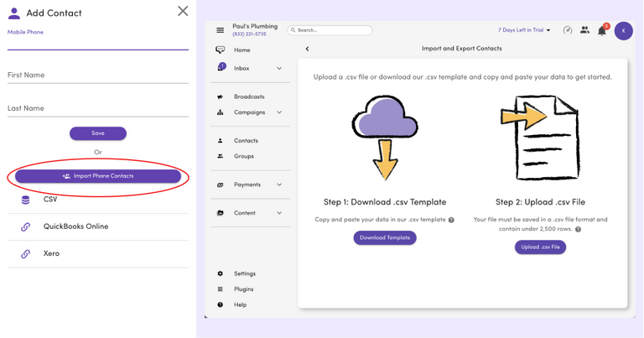Click the Upload .csv File button

pos(540,247)
